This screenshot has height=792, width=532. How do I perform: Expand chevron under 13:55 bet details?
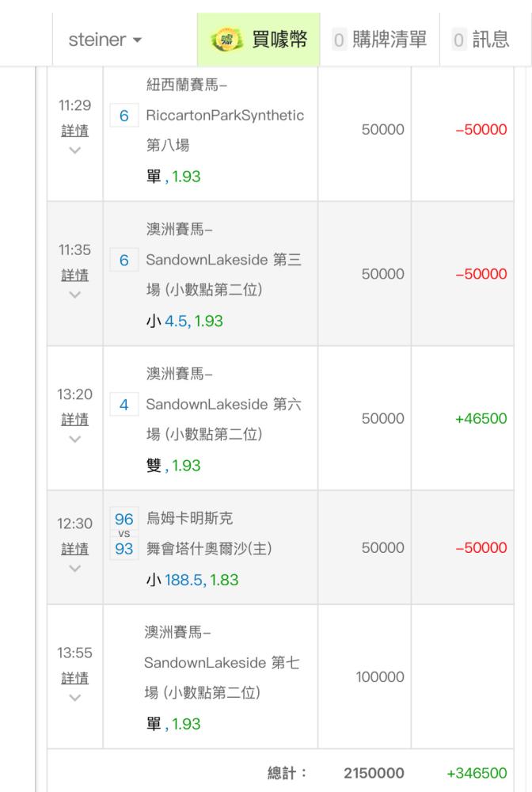tap(74, 698)
